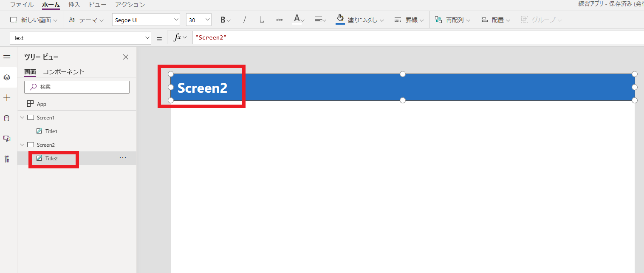Click the search magnifier icon
The height and width of the screenshot is (273, 644).
point(33,87)
